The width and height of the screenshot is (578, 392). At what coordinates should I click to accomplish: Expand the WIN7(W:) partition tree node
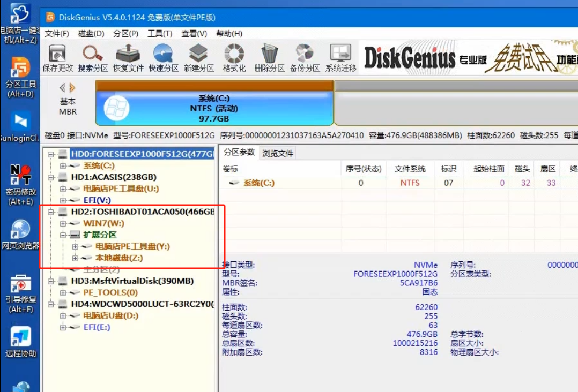(x=63, y=223)
